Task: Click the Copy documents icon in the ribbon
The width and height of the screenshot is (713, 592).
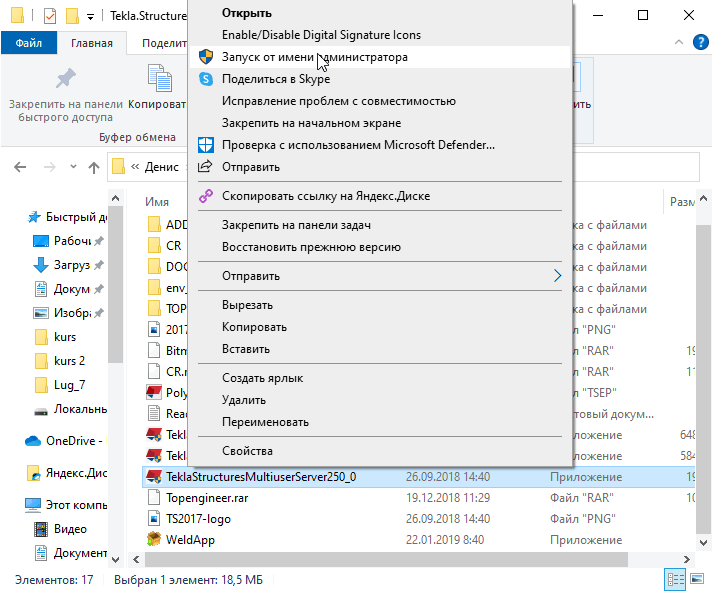Action: [160, 78]
